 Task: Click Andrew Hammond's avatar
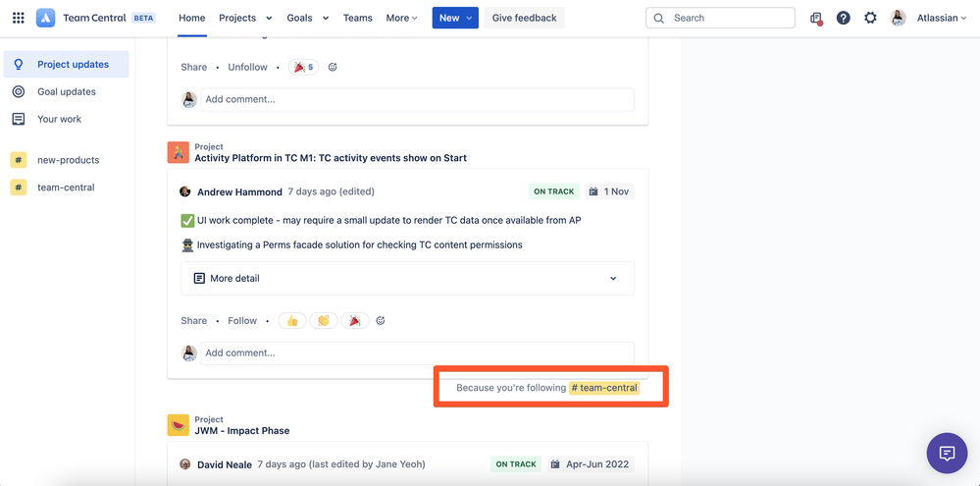185,191
